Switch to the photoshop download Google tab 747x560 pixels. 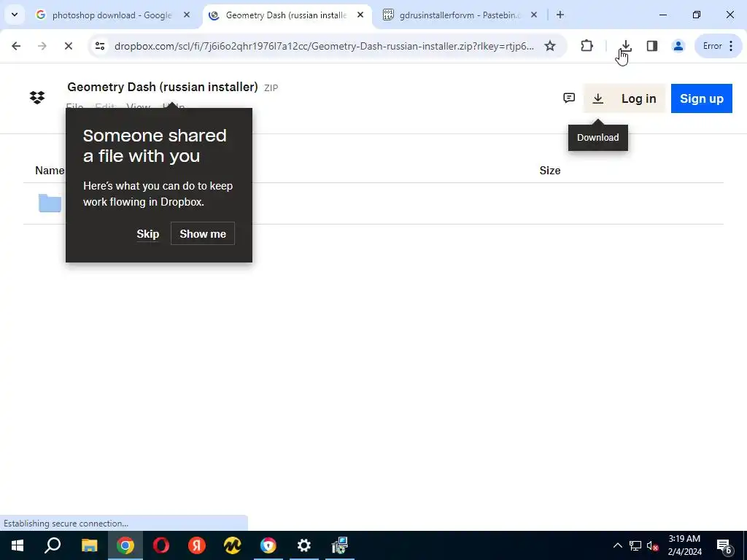(113, 15)
